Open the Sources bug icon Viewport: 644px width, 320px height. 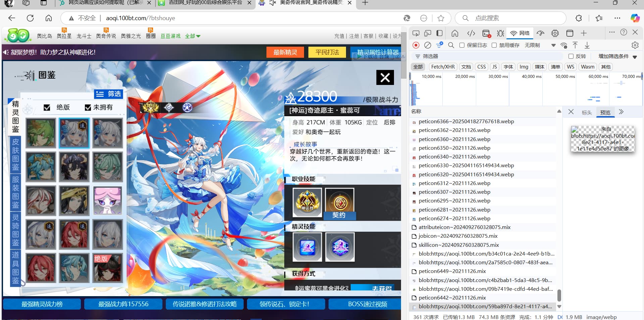[500, 33]
